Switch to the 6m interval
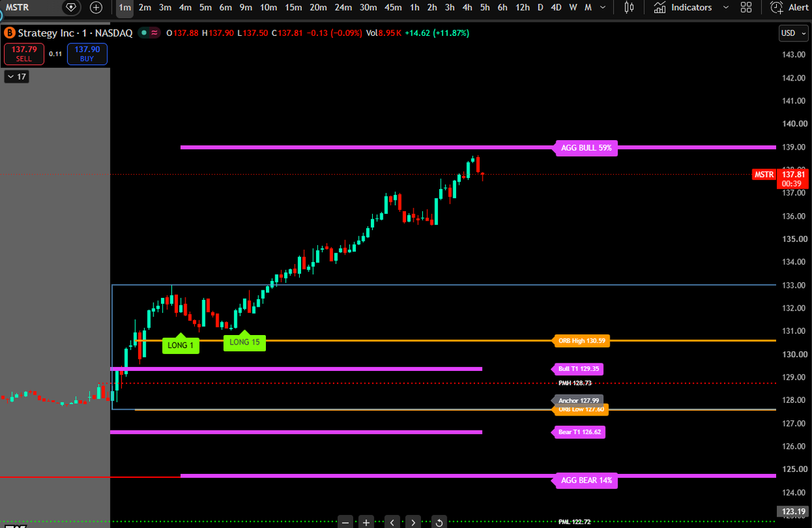The image size is (812, 528). click(x=226, y=7)
